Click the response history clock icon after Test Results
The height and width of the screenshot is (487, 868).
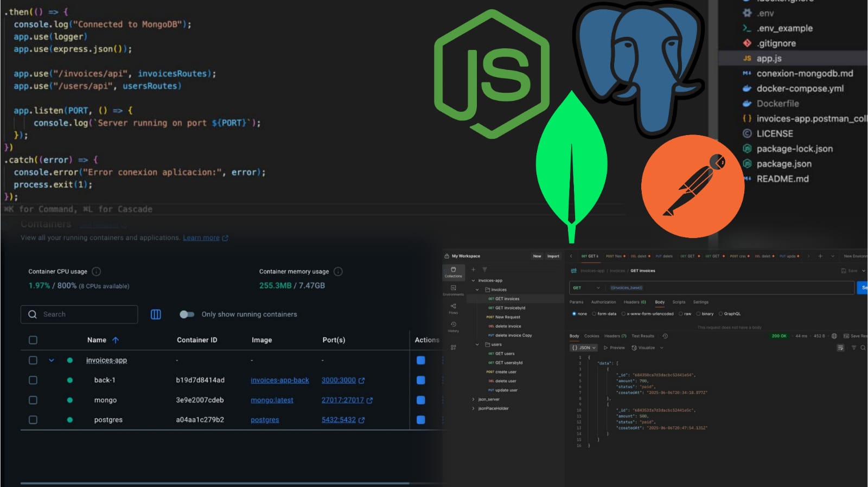tap(665, 336)
